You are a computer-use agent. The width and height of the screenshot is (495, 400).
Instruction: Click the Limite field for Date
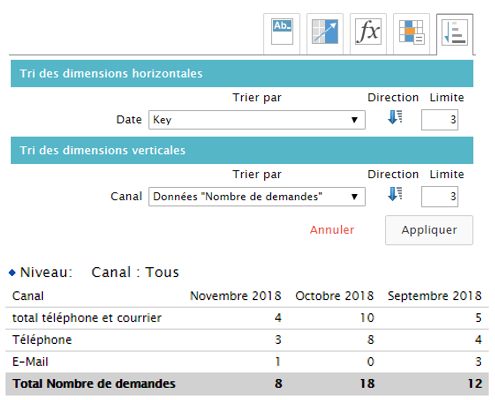point(440,120)
